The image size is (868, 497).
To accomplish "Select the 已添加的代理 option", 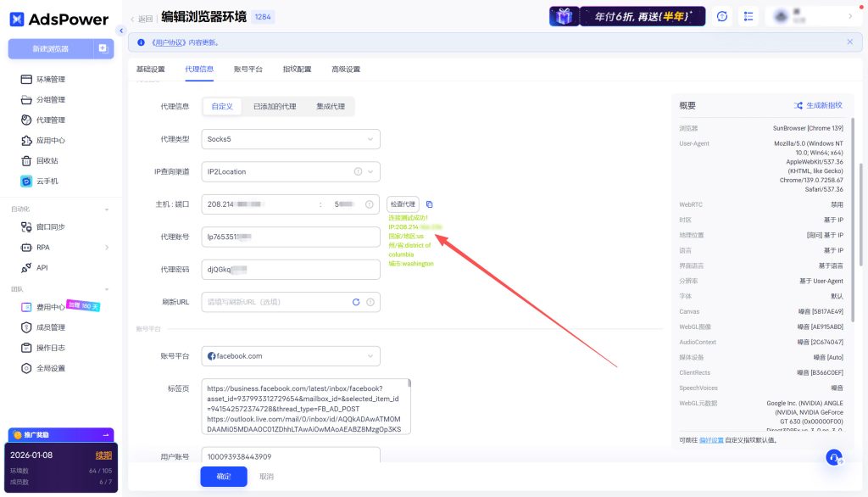I will click(275, 106).
